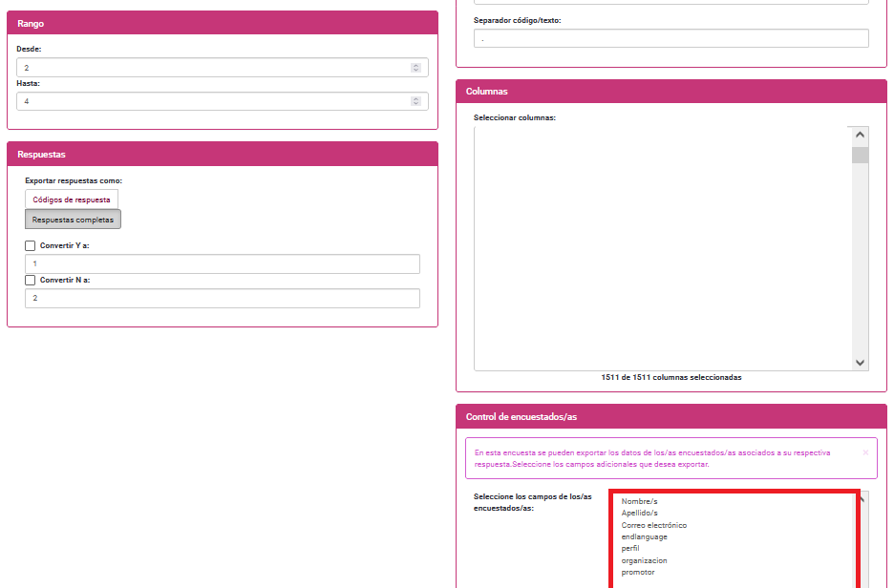Focus the Convertir Y value field
The height and width of the screenshot is (588, 894).
click(x=222, y=264)
